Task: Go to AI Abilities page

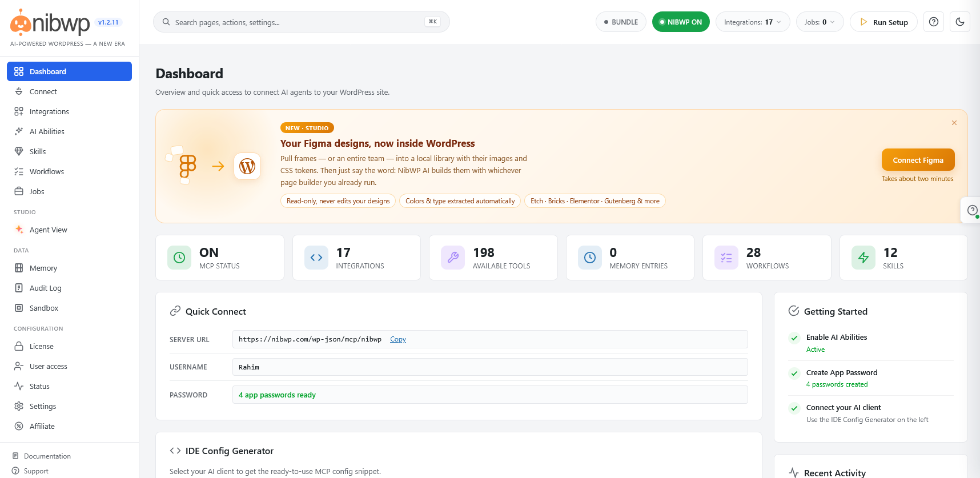Action: click(x=69, y=131)
